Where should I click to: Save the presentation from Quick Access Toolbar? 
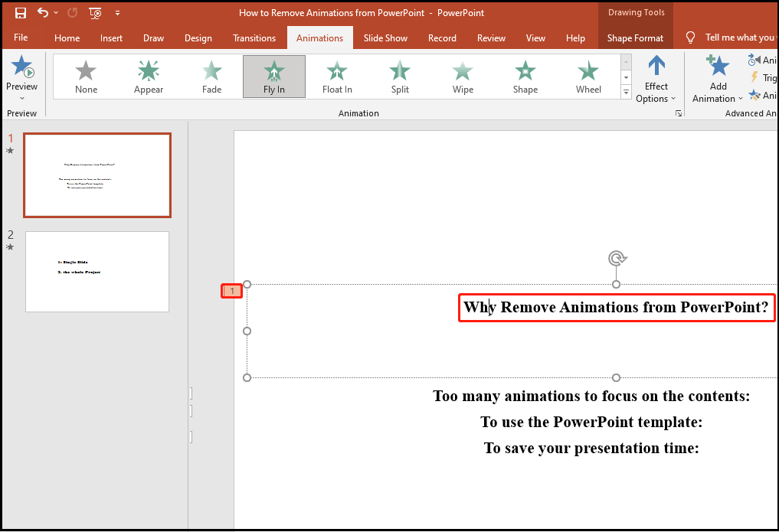coord(19,12)
